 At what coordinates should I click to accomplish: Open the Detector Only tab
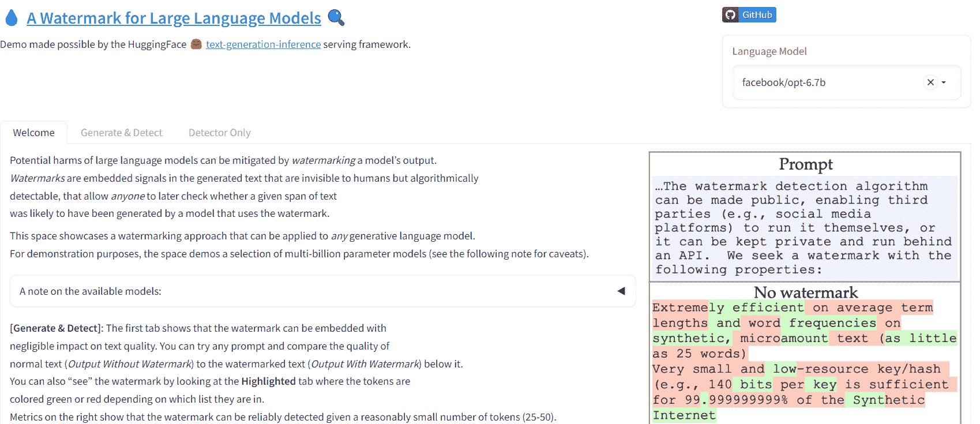(x=220, y=133)
